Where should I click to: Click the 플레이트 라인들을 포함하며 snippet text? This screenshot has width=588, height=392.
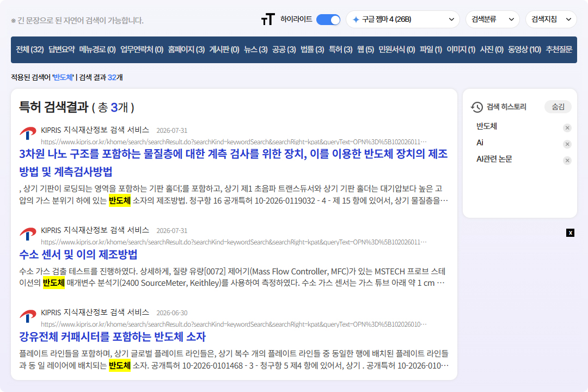click(x=234, y=359)
